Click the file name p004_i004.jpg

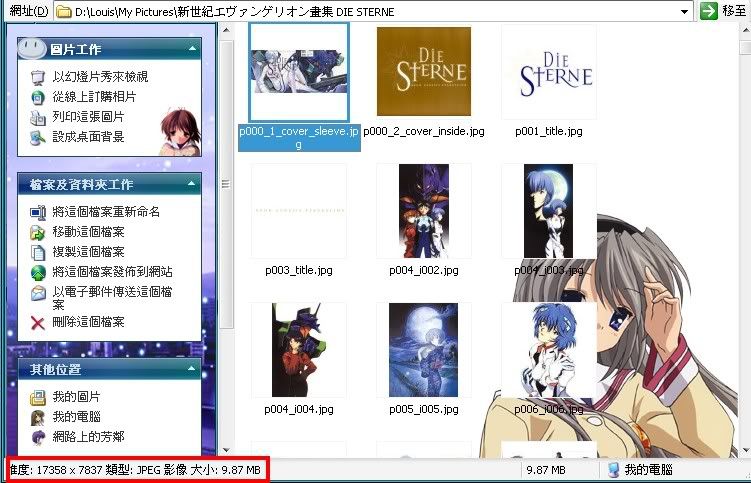(x=299, y=409)
